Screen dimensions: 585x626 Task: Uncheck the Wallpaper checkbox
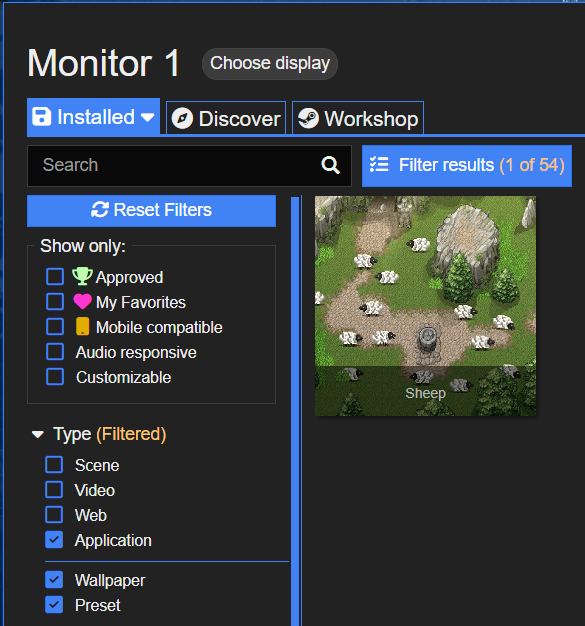tap(54, 580)
